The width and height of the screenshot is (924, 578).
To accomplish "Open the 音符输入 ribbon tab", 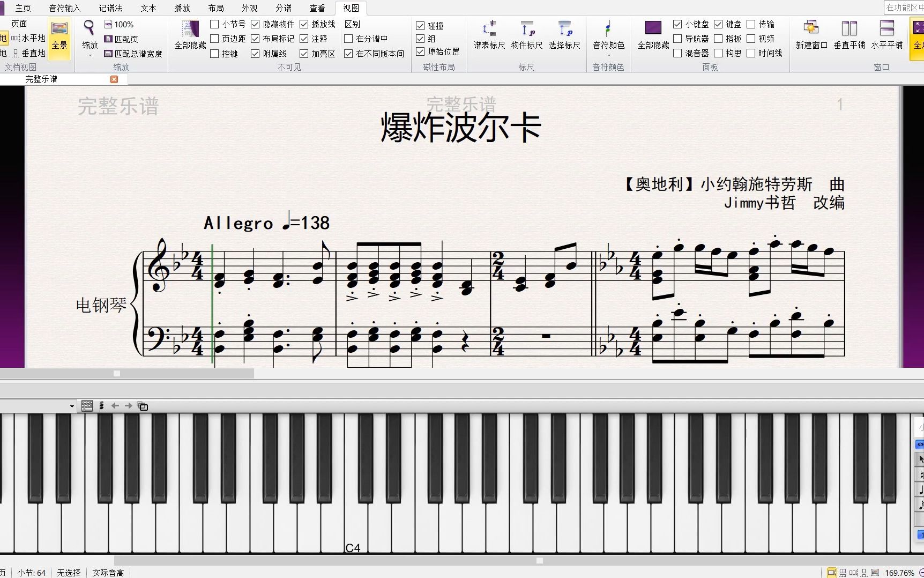I will click(65, 8).
